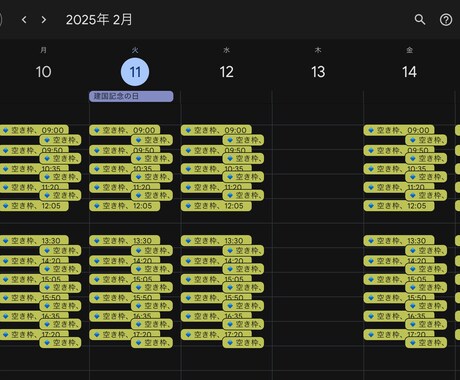The width and height of the screenshot is (460, 380).
Task: Open Tuesday's 空き枠 14:20 event
Action: pos(124,260)
